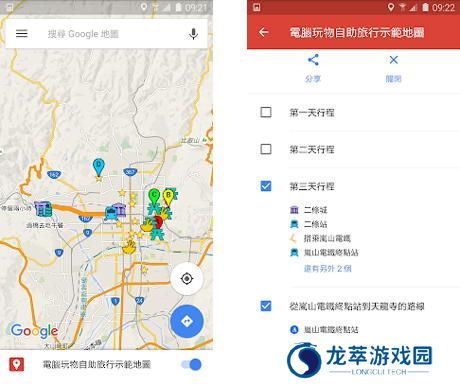Tap the 分享 label
The image size is (460, 386).
(x=313, y=79)
